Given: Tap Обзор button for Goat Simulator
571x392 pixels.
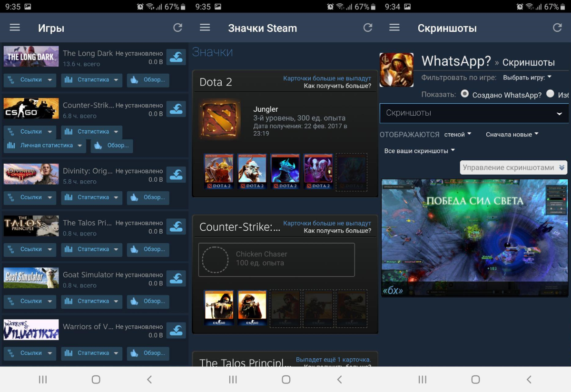Looking at the screenshot, I should [x=148, y=301].
